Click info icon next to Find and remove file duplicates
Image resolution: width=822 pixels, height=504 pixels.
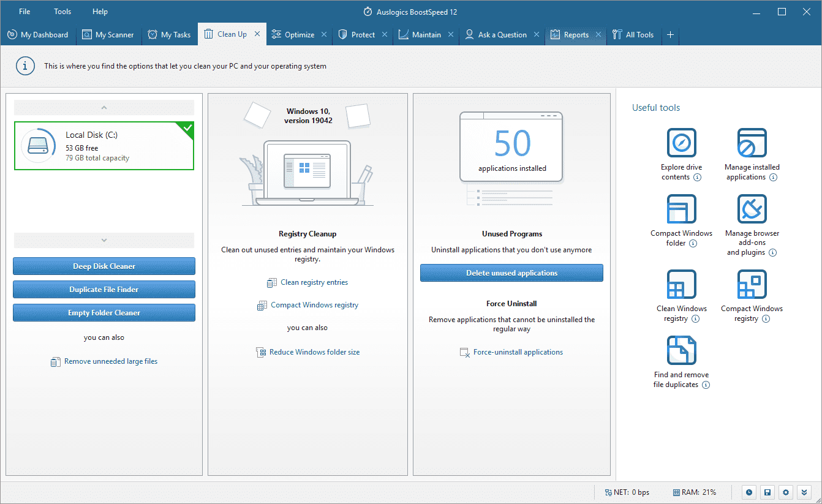(706, 385)
